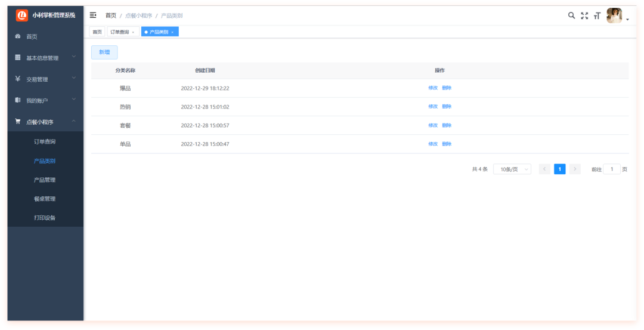Image resolution: width=644 pixels, height=330 pixels.
Task: Click the 热销 category name cell
Action: click(125, 107)
